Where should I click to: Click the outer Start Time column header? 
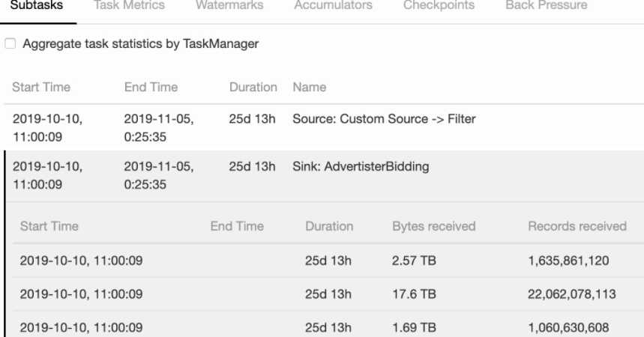pos(41,87)
